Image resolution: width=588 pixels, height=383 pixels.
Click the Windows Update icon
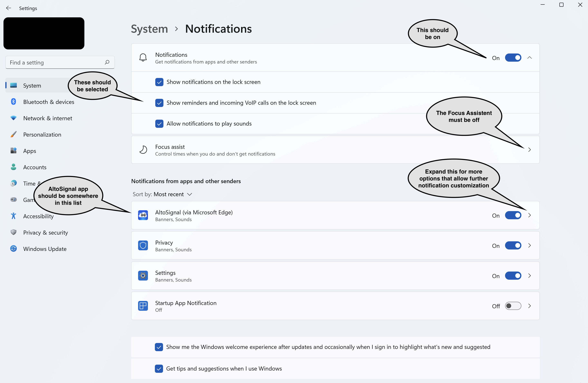point(14,248)
